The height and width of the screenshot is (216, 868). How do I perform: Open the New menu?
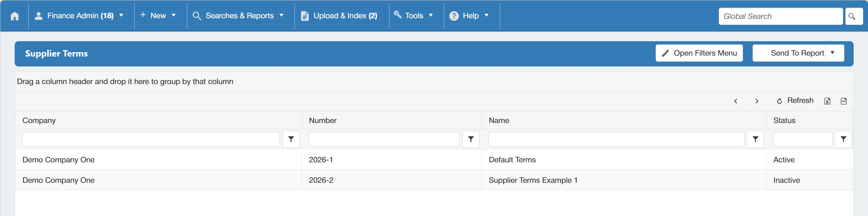tap(158, 16)
